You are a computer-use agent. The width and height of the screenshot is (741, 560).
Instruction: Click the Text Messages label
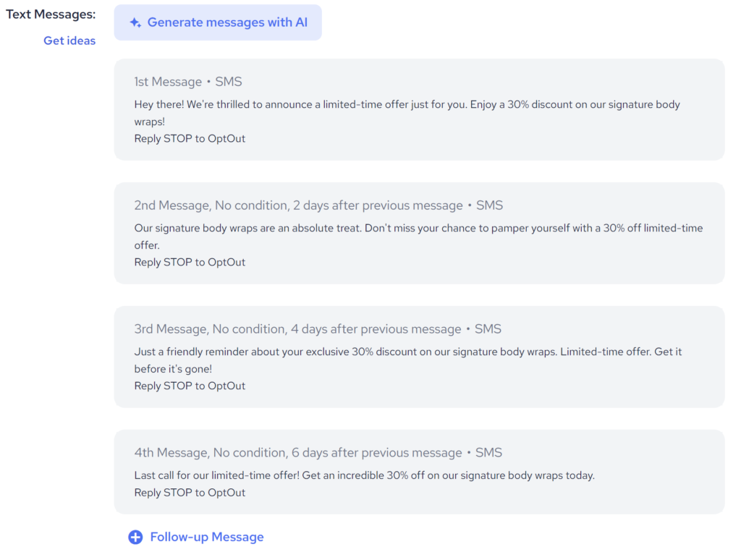tap(51, 14)
